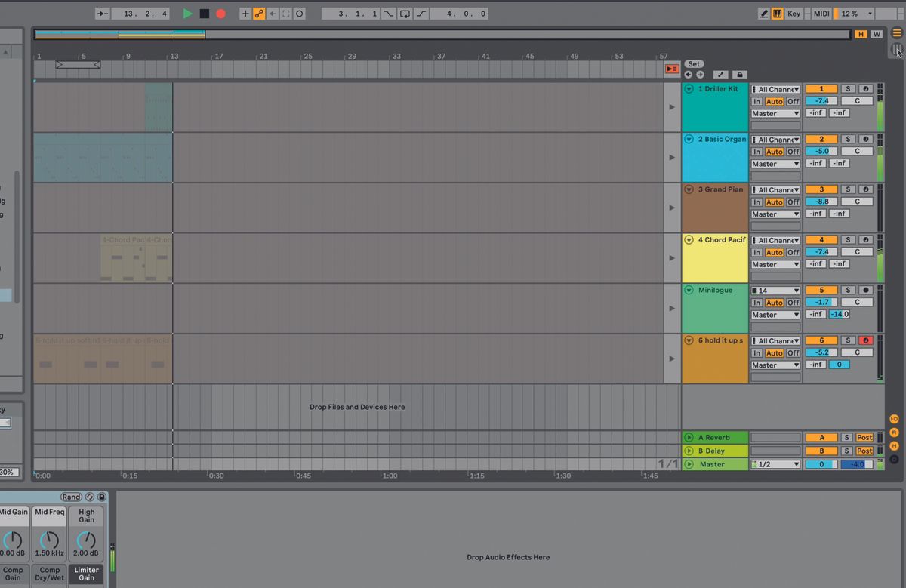The image size is (906, 588).
Task: Set the B Delay return to Post
Action: pyautogui.click(x=864, y=451)
